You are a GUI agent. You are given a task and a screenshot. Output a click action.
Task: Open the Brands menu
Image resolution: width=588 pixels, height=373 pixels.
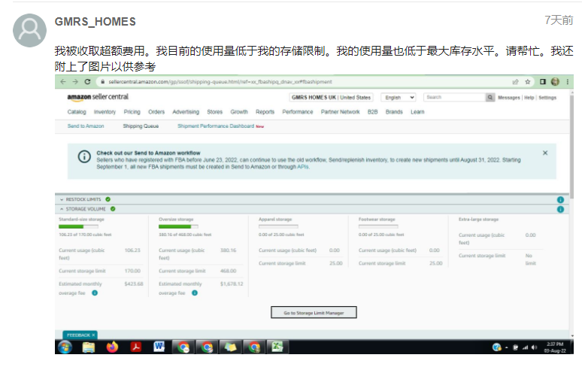(394, 112)
